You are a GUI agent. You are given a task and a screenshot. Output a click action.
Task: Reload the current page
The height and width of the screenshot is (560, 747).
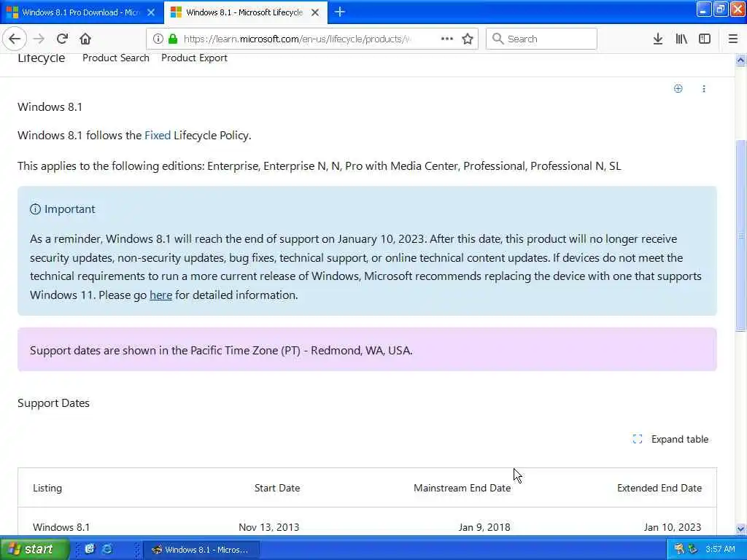pyautogui.click(x=62, y=39)
